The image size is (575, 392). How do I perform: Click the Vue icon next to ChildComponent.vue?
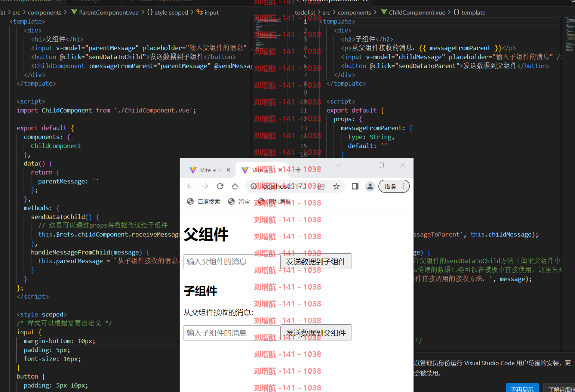click(x=384, y=12)
